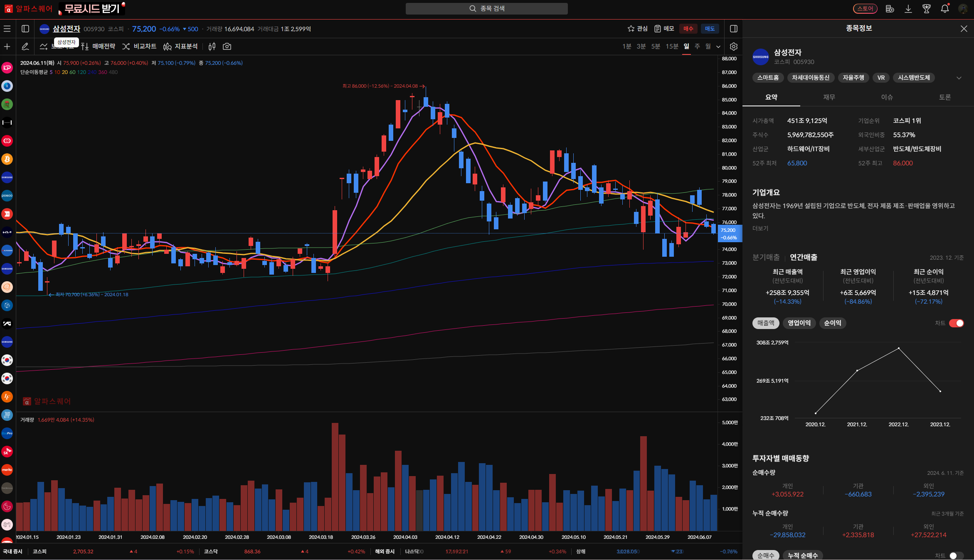This screenshot has height=560, width=974.
Task: Select the Meritz icon in sidebar
Action: coord(7,470)
